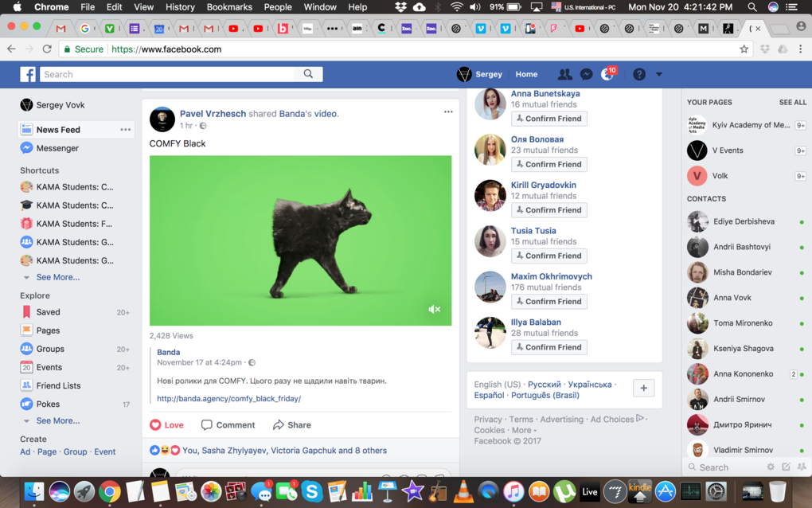Open the History menu in menu bar

180,7
